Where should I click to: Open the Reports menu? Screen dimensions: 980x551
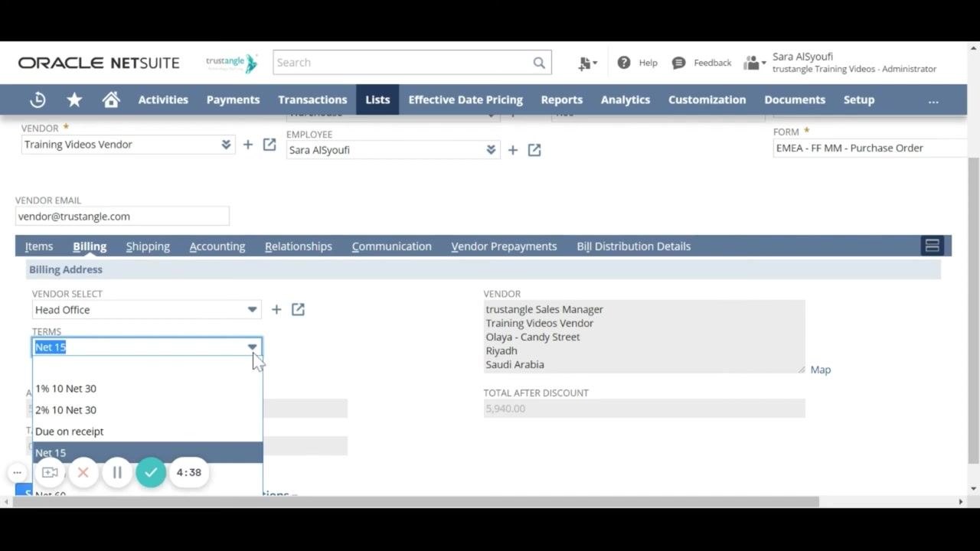561,99
